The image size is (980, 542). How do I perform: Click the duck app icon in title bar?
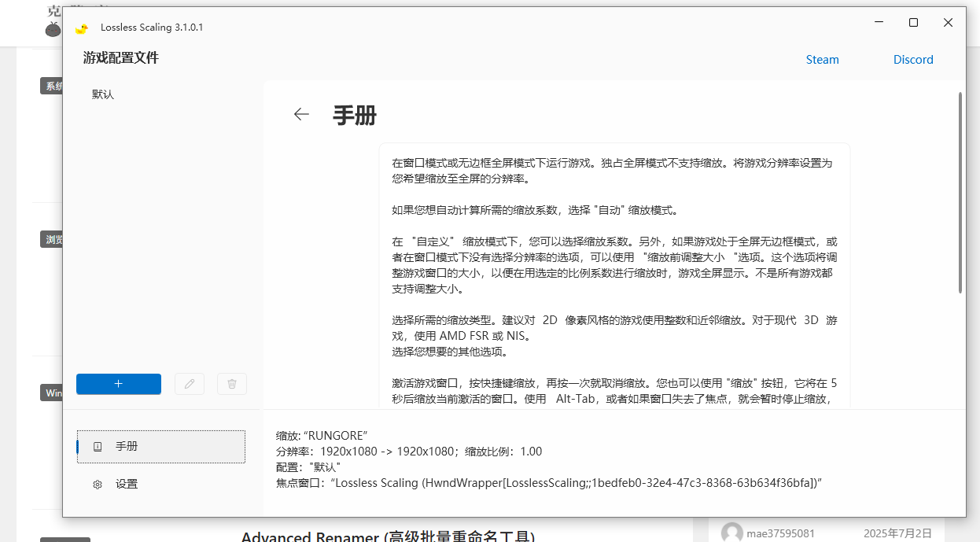pos(81,28)
